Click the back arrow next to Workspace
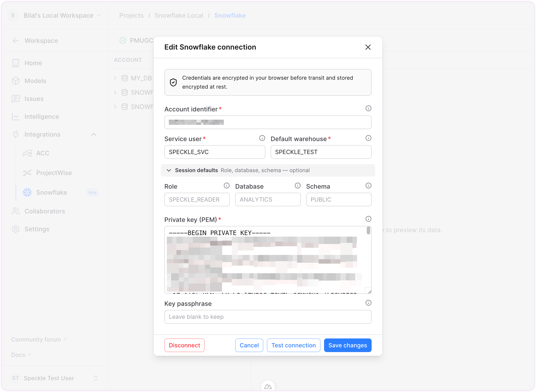536x392 pixels. point(16,41)
